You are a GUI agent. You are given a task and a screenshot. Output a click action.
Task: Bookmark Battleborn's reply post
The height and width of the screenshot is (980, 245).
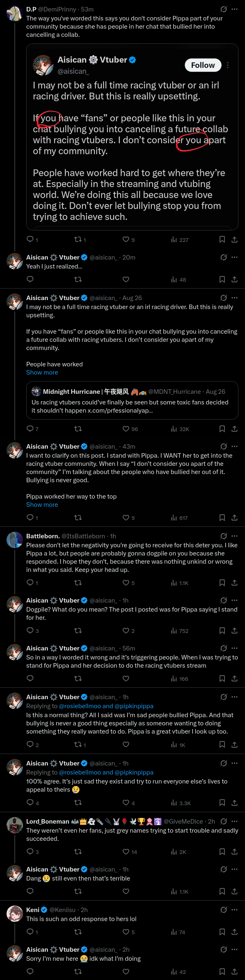(x=222, y=583)
